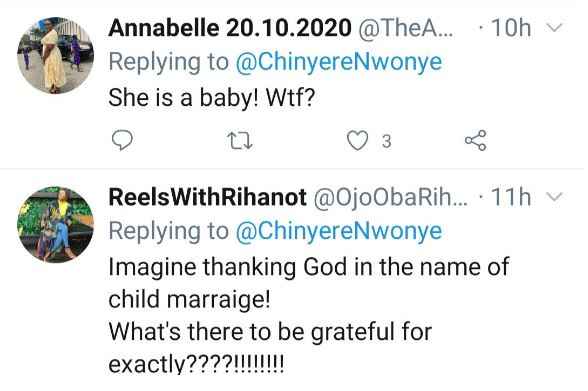
Task: View the like count 3 on Annabelle's tweet
Action: click(x=386, y=141)
